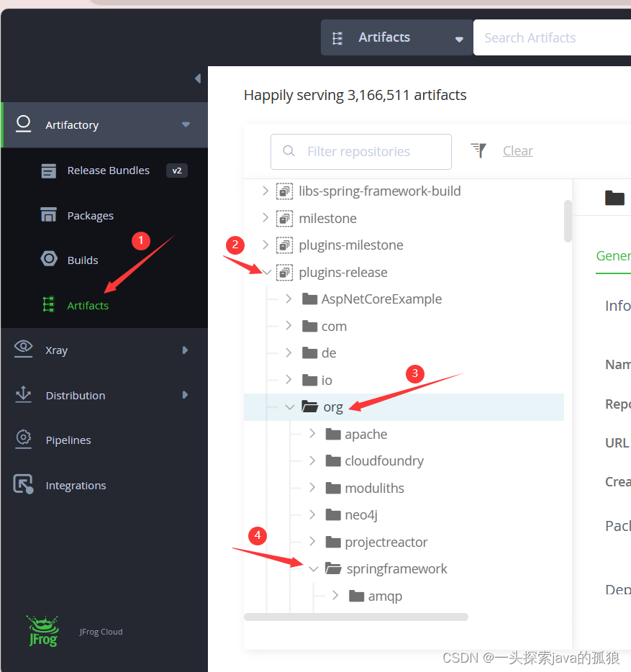Open Builds in sidebar

click(x=82, y=260)
